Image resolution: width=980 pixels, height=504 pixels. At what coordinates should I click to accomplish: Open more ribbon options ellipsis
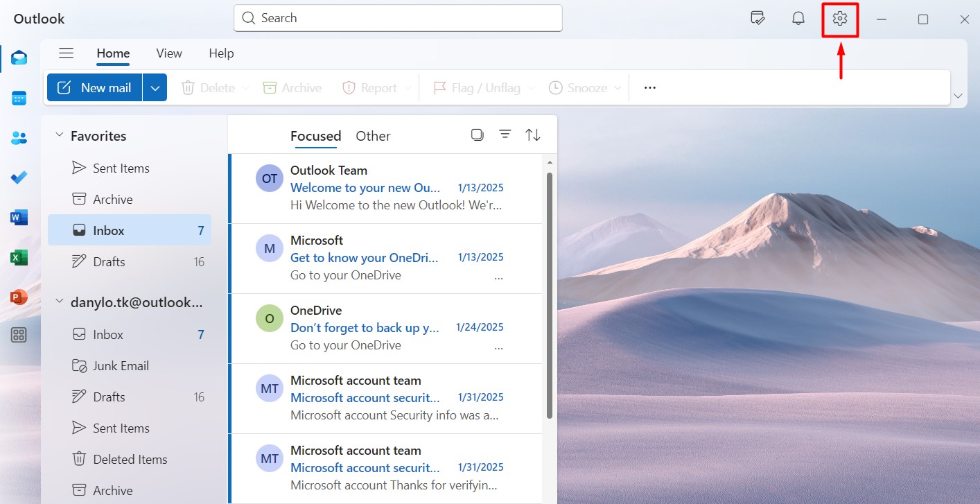(650, 88)
